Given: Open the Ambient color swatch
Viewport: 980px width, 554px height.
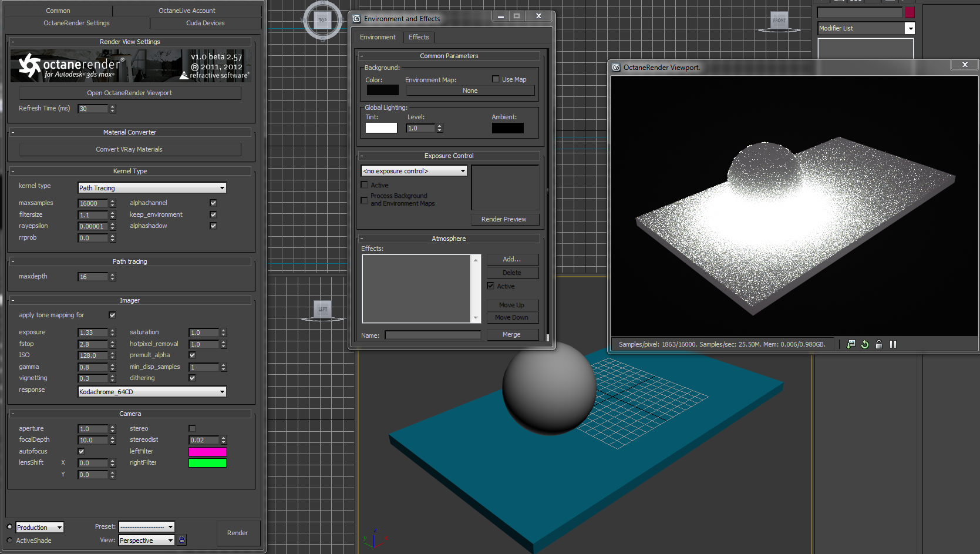Looking at the screenshot, I should point(508,127).
